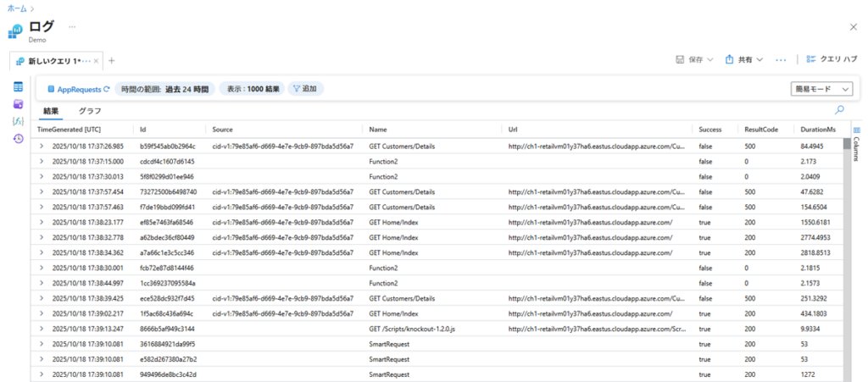Open the Functions (fx) icon in left sidebar
This screenshot has height=382, width=868.
(18, 121)
